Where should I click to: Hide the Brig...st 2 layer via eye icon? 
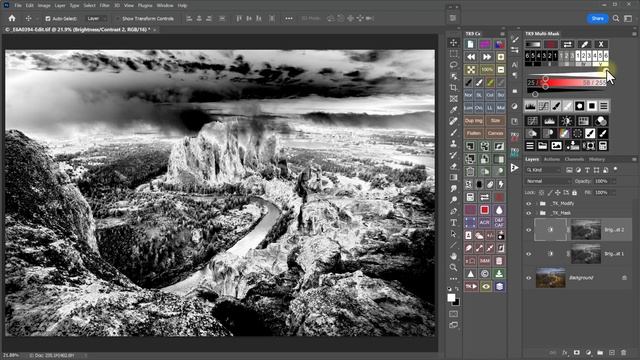point(529,230)
